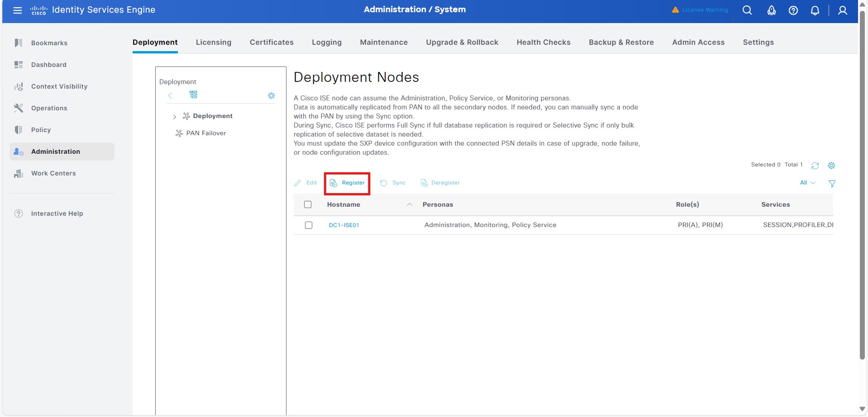Viewport: 868px width, 417px height.
Task: Open the table filter funnel icon
Action: pos(832,184)
